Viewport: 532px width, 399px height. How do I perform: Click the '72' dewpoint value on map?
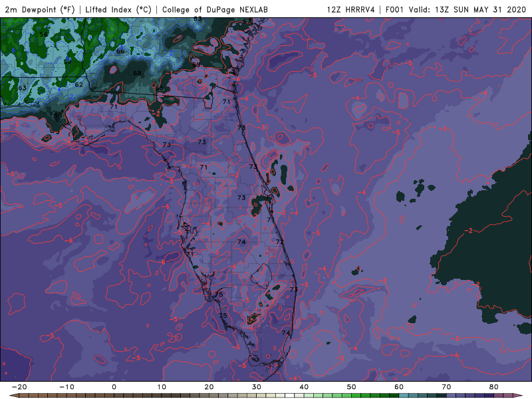tap(279, 242)
